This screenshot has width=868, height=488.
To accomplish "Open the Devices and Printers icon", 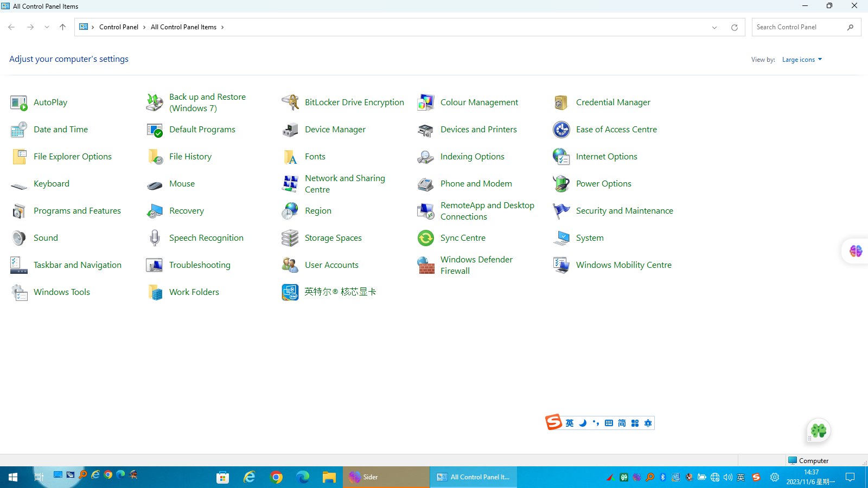I will 426,130.
